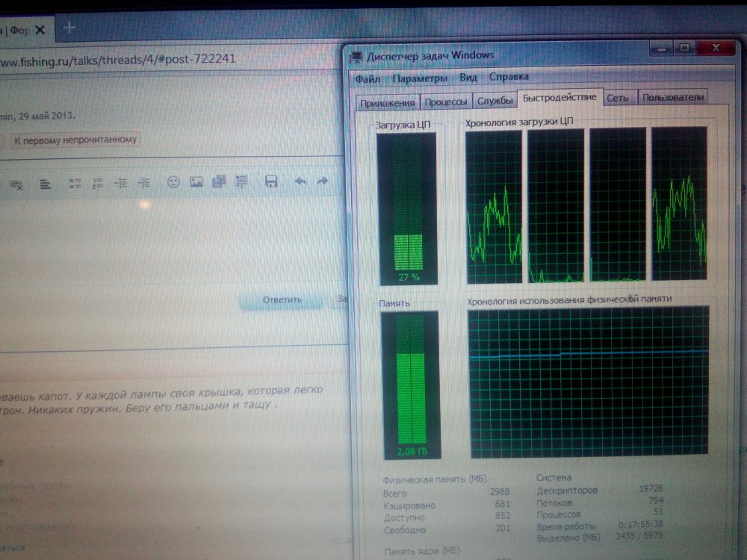Click the indent icon

click(x=144, y=183)
